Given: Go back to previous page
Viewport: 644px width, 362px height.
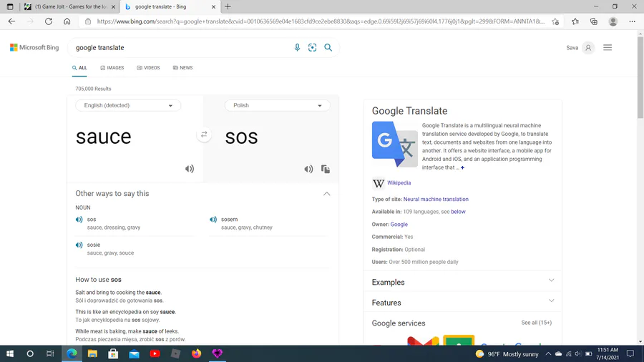Looking at the screenshot, I should (x=11, y=21).
